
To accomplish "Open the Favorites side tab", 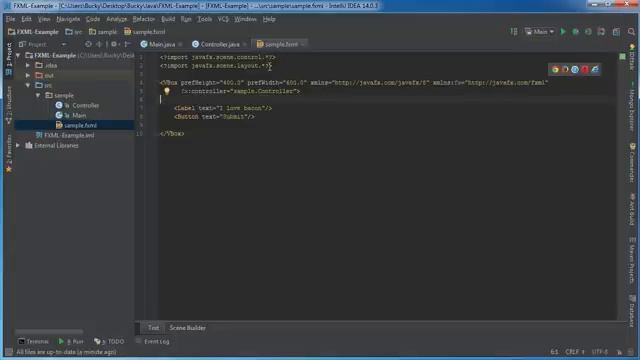I will tap(9, 153).
